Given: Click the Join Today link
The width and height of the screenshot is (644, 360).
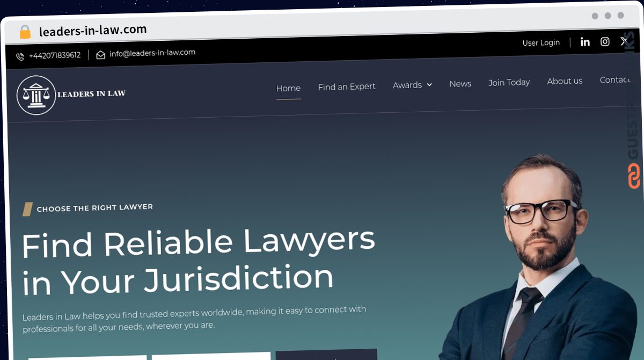Looking at the screenshot, I should pyautogui.click(x=509, y=82).
